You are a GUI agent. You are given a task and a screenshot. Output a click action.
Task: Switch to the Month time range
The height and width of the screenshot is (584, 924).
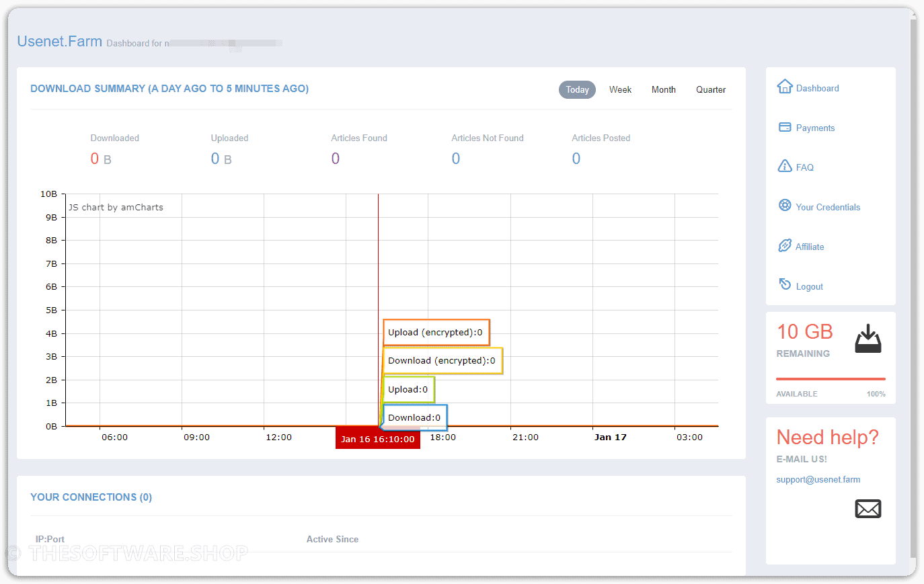coord(664,89)
